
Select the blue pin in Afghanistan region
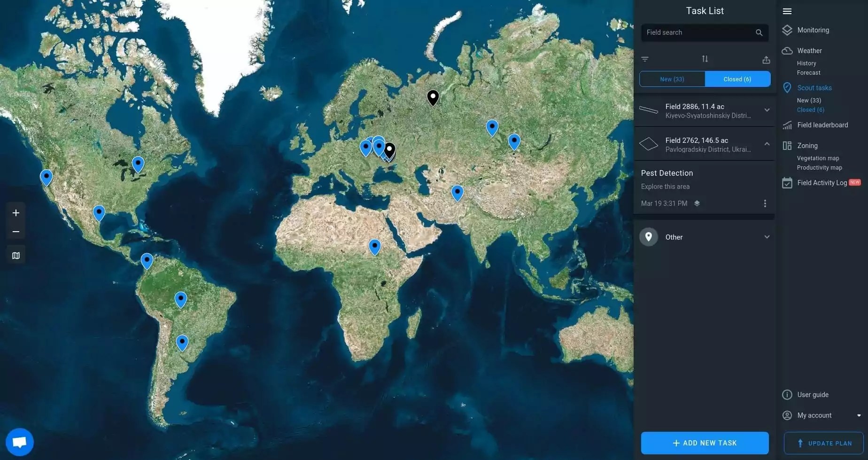[457, 193]
